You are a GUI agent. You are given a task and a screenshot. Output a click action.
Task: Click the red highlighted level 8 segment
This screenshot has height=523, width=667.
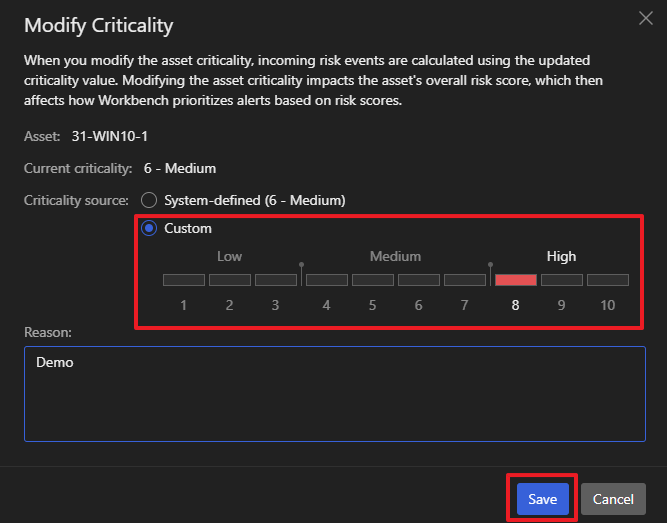coord(516,280)
